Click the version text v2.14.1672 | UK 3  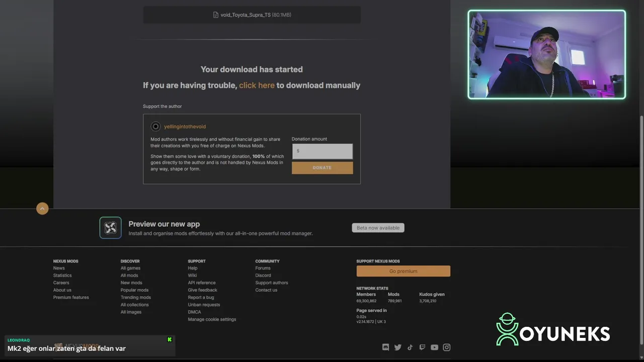[371, 322]
